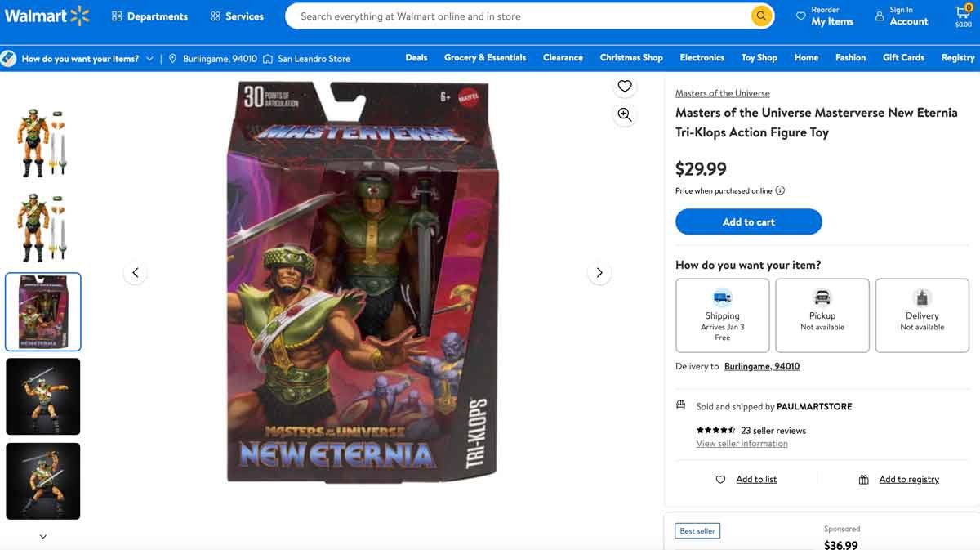
Task: Open the Departments menu icon
Action: (x=116, y=16)
